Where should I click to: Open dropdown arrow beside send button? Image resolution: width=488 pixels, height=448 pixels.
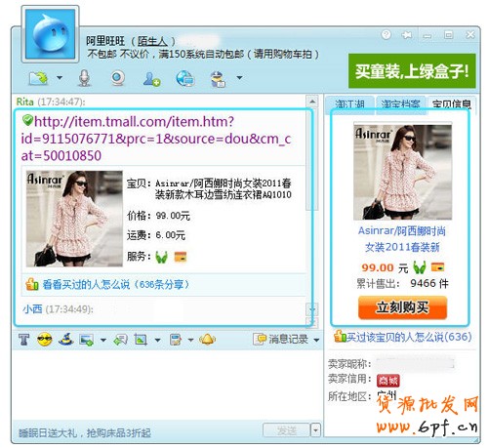[x=315, y=430]
